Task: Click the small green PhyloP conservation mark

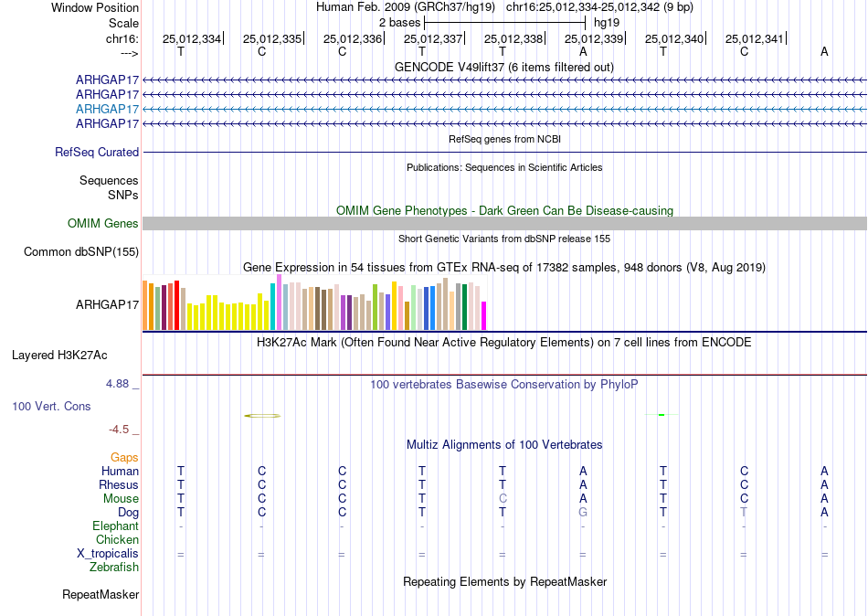Action: [662, 415]
